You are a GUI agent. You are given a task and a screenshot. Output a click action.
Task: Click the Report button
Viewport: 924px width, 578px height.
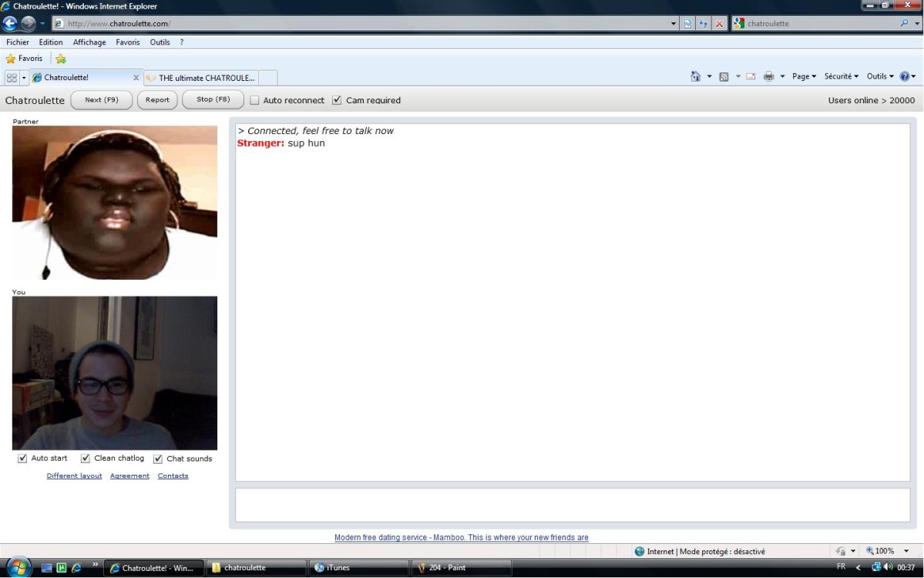[x=157, y=100]
